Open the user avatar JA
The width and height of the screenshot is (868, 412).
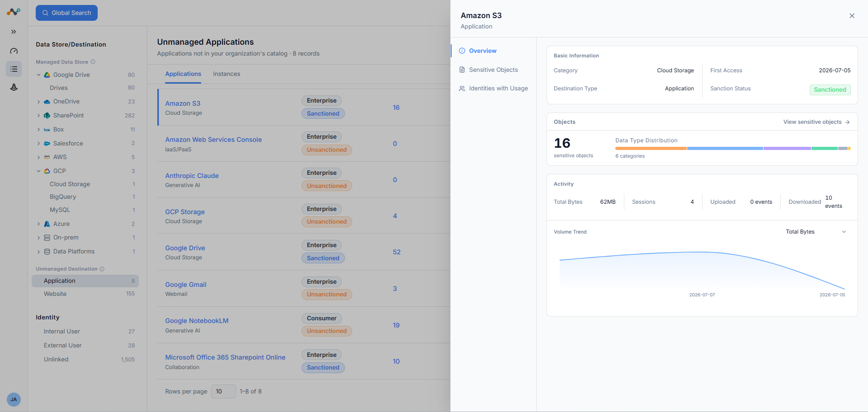tap(14, 399)
